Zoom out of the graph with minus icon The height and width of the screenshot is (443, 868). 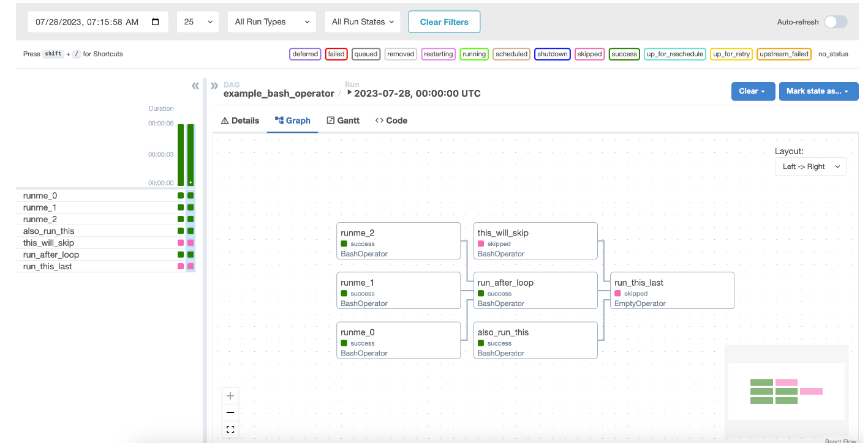pyautogui.click(x=230, y=412)
